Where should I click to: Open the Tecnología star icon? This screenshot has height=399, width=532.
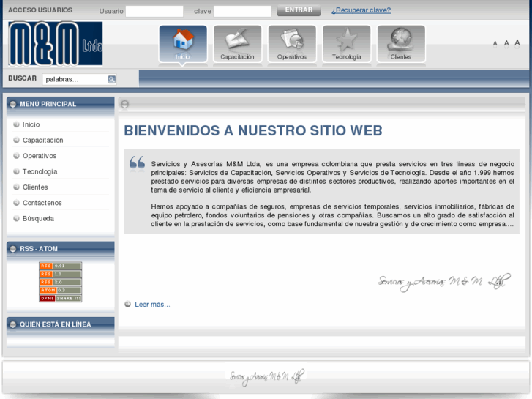point(346,44)
